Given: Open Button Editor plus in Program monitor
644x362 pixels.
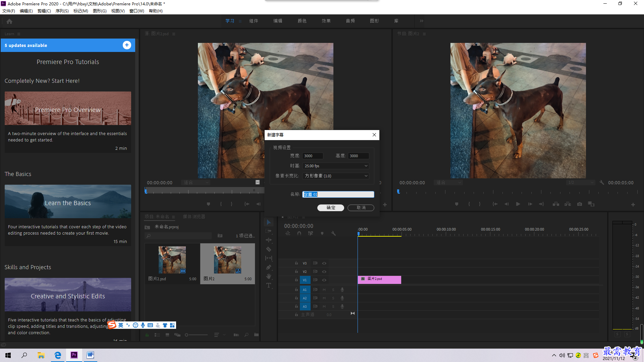Looking at the screenshot, I should point(633,204).
